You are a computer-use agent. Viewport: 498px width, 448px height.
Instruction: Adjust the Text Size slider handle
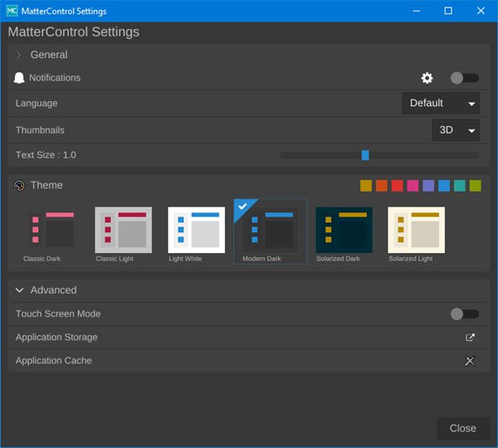[x=365, y=155]
